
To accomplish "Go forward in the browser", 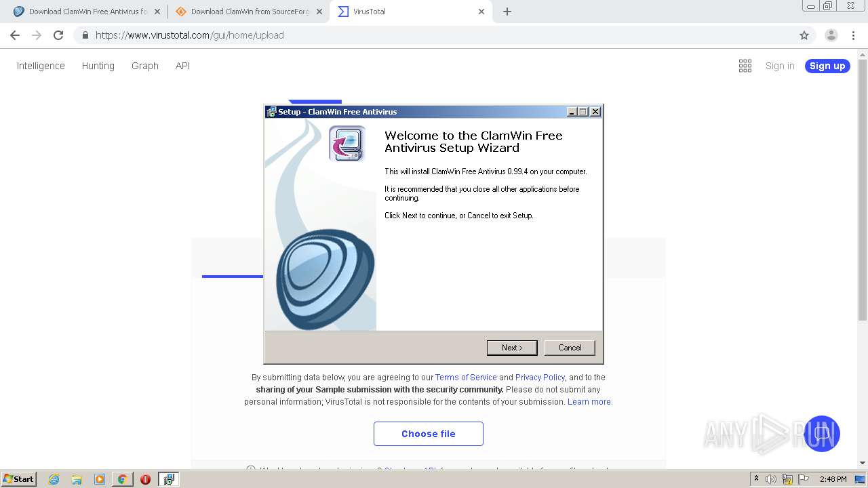I will 37,35.
